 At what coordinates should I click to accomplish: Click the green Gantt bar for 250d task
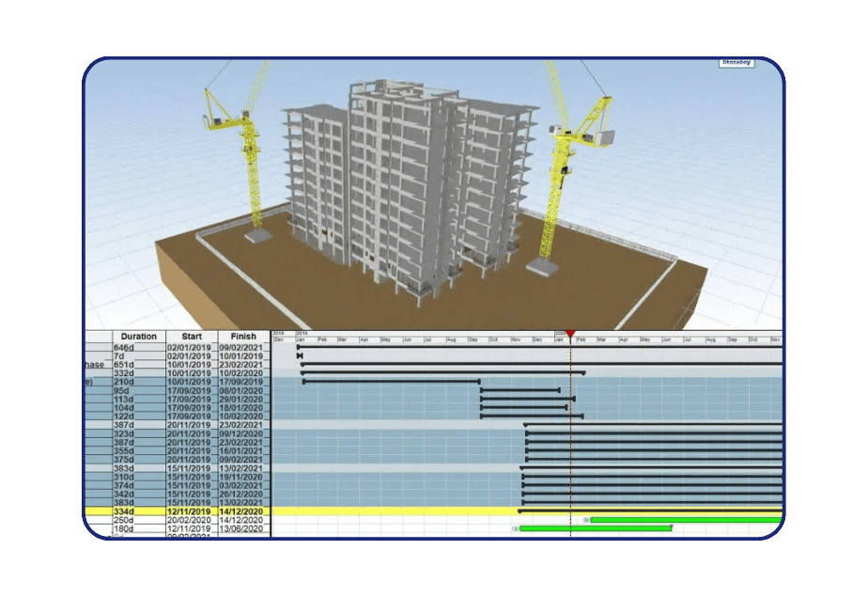684,519
